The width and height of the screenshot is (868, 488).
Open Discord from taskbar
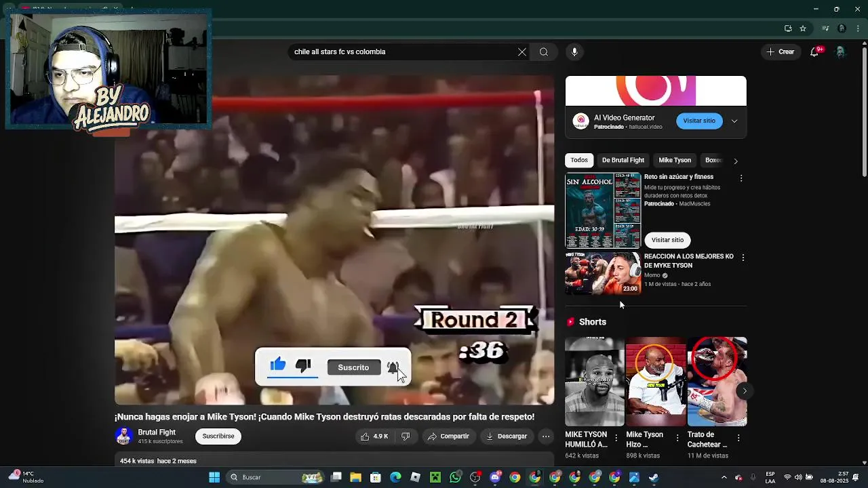point(495,477)
